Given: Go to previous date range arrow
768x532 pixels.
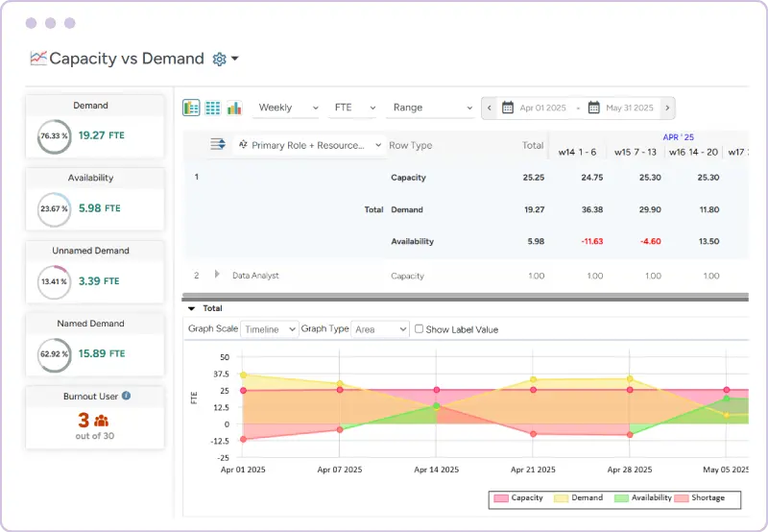Looking at the screenshot, I should point(489,108).
